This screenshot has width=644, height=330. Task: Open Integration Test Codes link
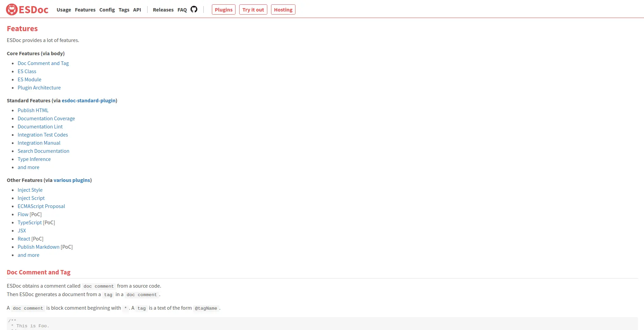point(43,135)
